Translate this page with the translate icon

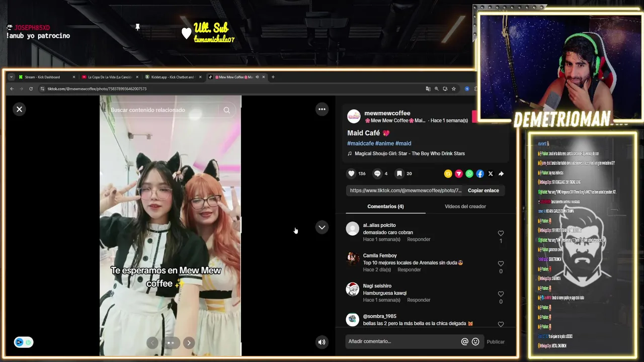point(428,88)
